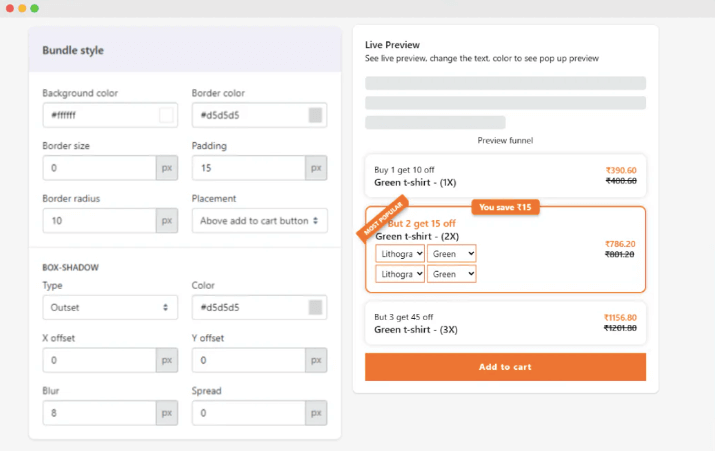
Task: Click the yellow minimize window button
Action: tap(21, 8)
